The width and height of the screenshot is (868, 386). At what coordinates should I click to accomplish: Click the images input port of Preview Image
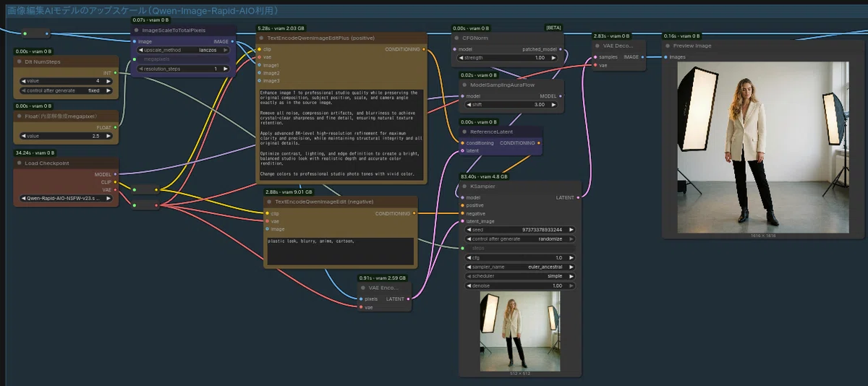(x=665, y=56)
